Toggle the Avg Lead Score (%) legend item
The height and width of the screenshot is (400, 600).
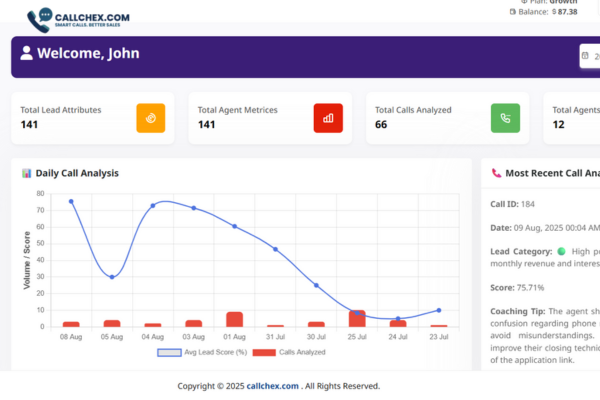coord(200,352)
